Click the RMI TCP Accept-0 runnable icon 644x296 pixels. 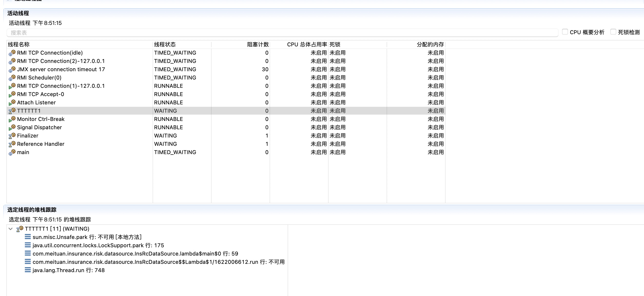click(12, 94)
